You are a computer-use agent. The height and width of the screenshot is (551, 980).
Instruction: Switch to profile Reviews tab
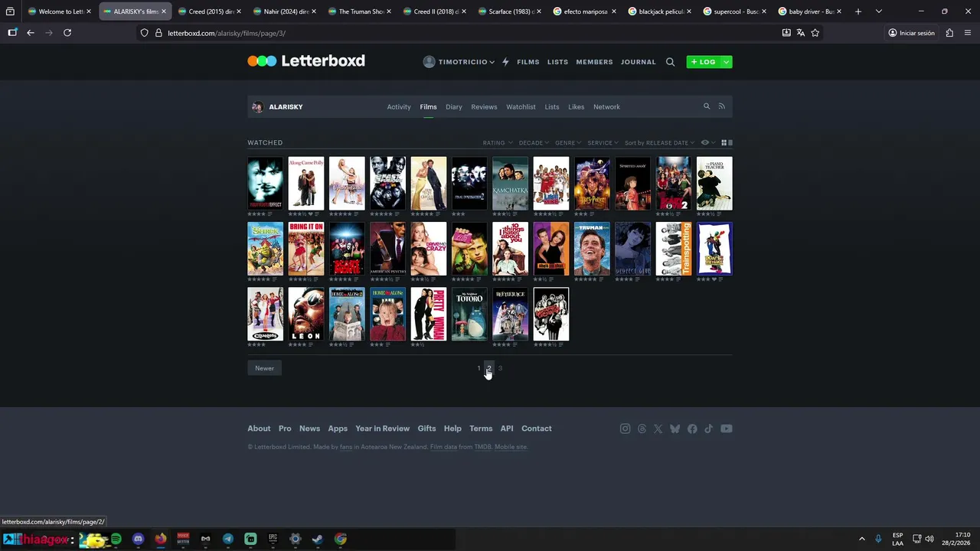[484, 107]
